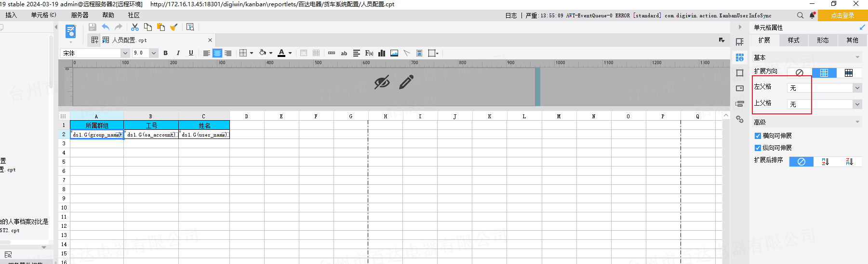Open the font size dropdown 9.0
Viewport: 868px width, 264px height.
[154, 53]
